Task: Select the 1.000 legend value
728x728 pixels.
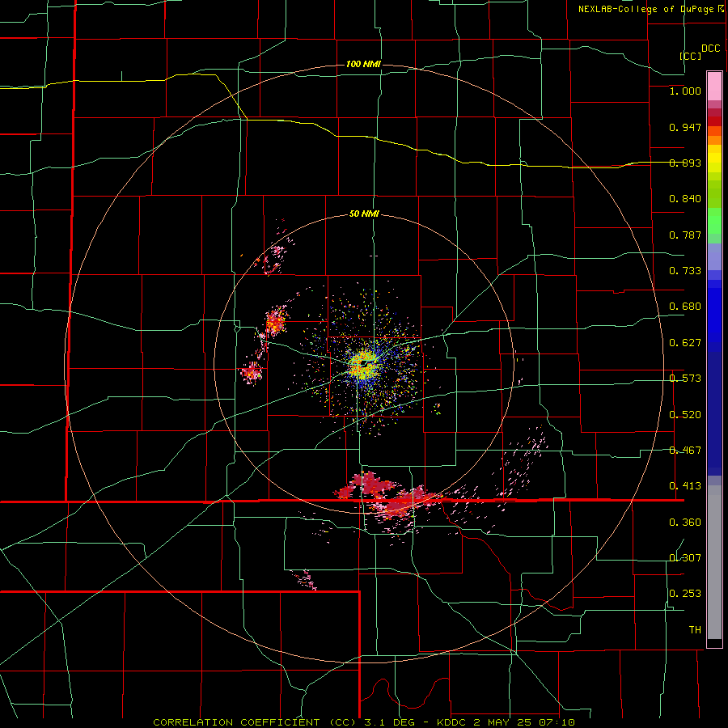Action: pos(685,91)
